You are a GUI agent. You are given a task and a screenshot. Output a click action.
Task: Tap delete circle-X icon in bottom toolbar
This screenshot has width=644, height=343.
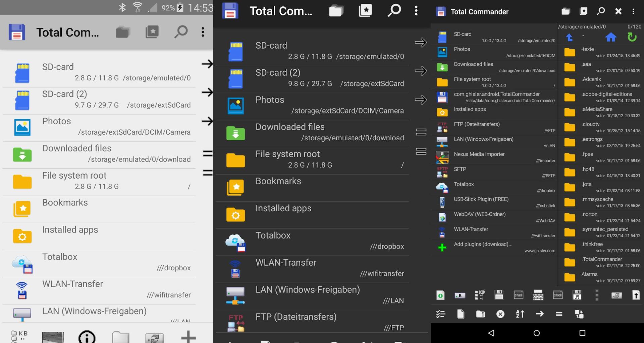[x=500, y=314]
